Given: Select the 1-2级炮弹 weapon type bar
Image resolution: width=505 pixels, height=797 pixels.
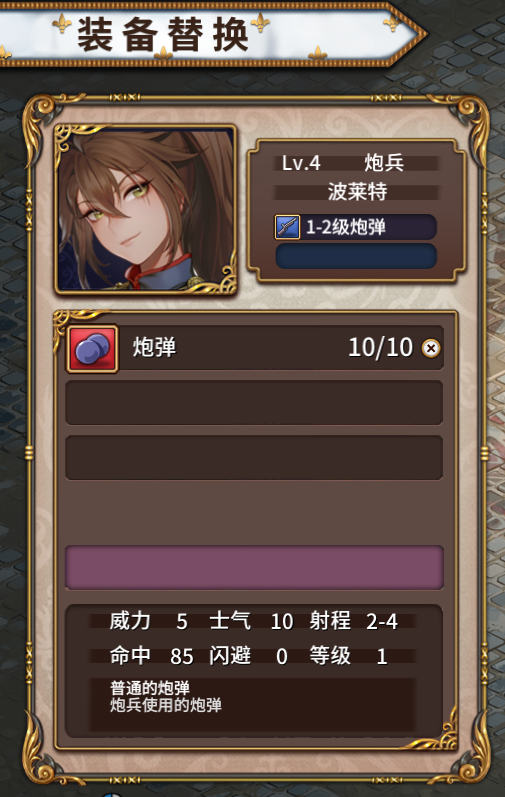Looking at the screenshot, I should tap(356, 227).
